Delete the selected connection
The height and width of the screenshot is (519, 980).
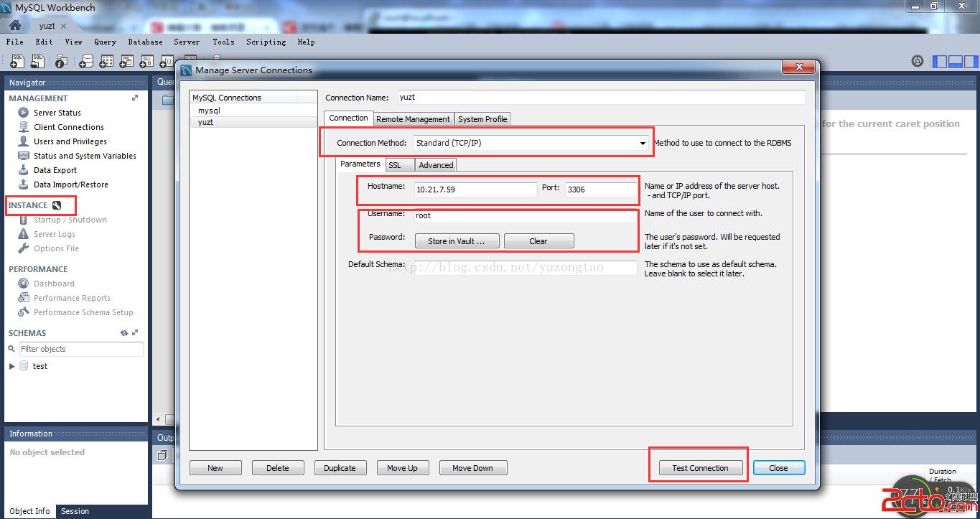click(x=278, y=468)
